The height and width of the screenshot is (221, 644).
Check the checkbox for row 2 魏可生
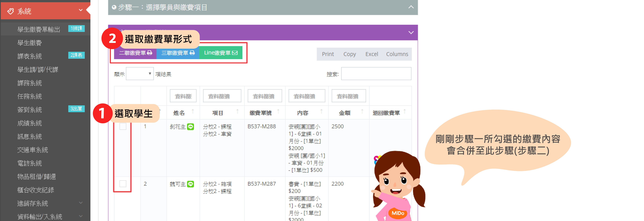click(123, 184)
